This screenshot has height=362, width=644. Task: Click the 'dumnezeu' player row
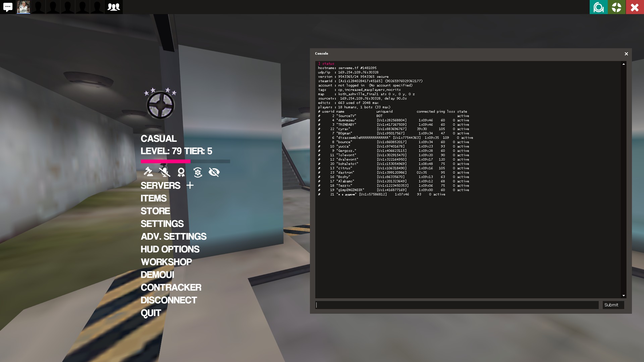pyautogui.click(x=393, y=120)
